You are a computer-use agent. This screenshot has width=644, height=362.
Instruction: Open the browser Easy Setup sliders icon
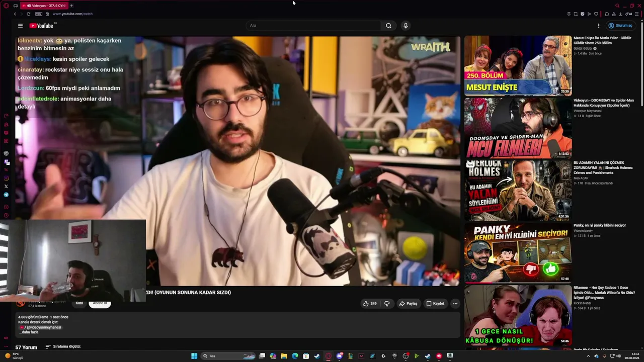tap(637, 14)
